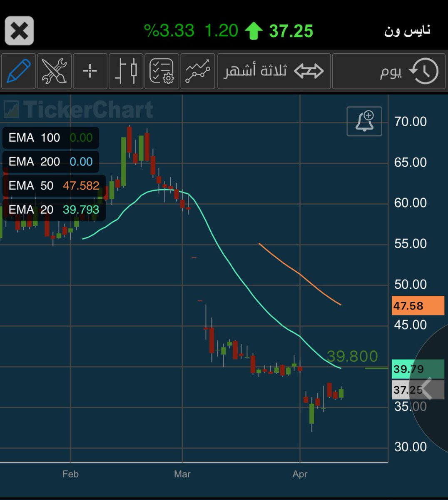Image resolution: width=448 pixels, height=500 pixels.
Task: Change chart type via candlestick icon
Action: click(126, 71)
